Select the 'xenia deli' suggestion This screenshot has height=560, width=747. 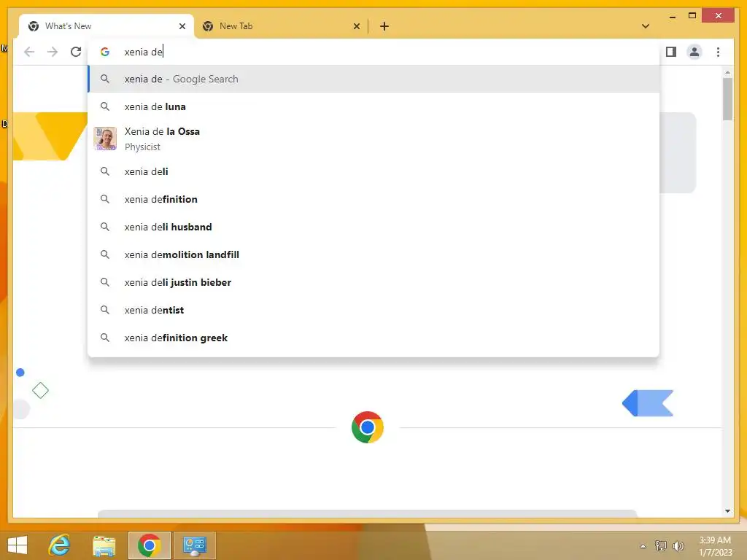374,171
